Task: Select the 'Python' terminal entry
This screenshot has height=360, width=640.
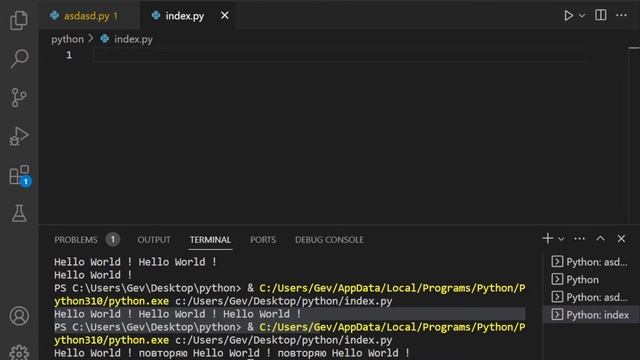Action: pos(590,280)
